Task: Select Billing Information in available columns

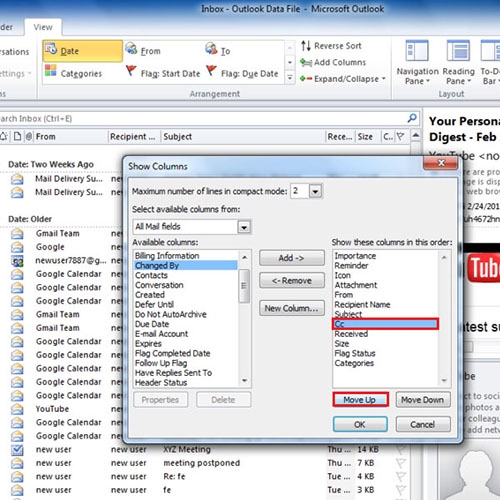Action: click(186, 256)
